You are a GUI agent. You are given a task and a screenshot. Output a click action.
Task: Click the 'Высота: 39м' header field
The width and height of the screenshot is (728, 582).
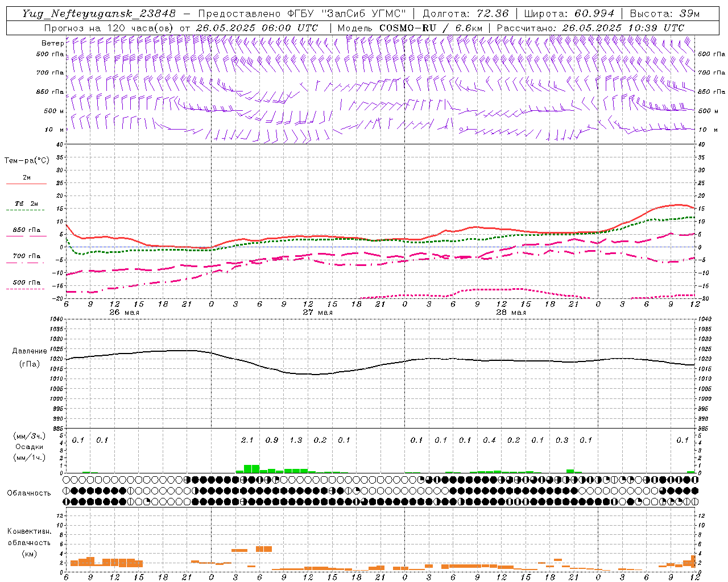[664, 14]
